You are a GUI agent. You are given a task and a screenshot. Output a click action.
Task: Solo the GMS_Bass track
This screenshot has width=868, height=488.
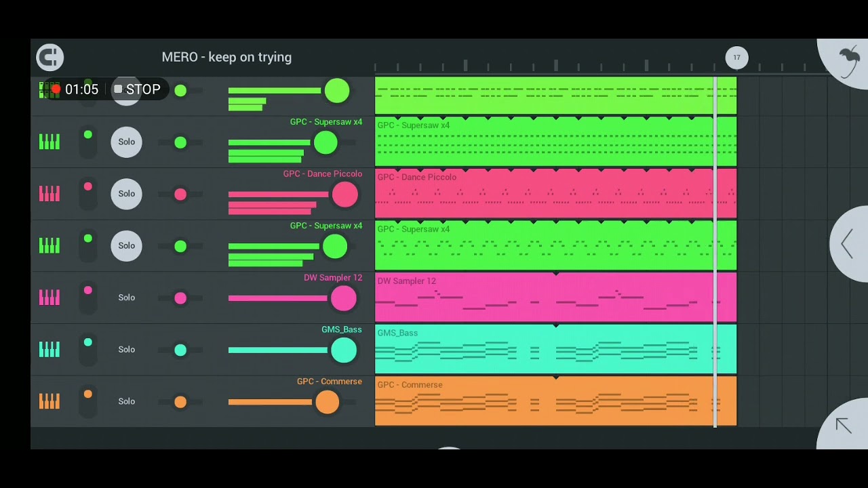[127, 350]
